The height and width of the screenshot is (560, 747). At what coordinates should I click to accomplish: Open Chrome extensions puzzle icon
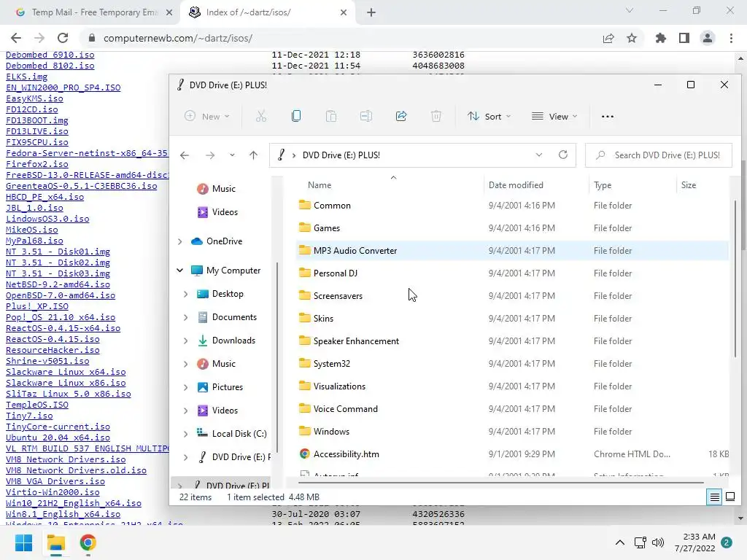click(x=661, y=38)
